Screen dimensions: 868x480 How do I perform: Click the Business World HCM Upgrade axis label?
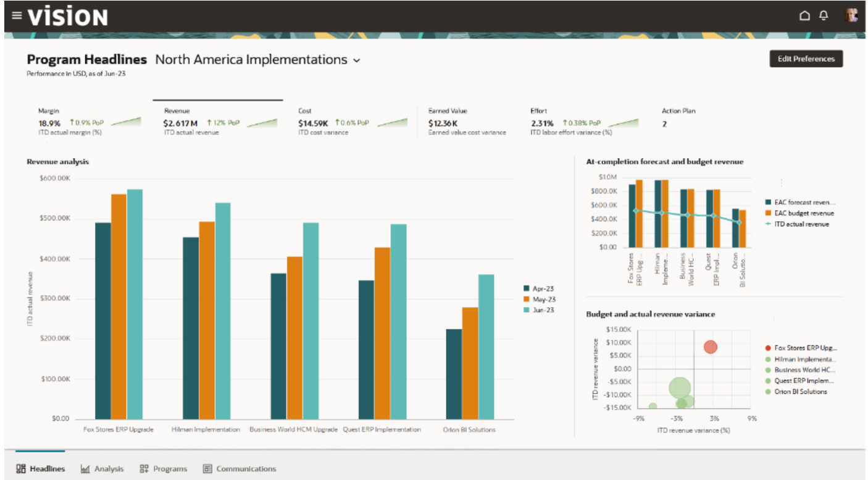[293, 429]
